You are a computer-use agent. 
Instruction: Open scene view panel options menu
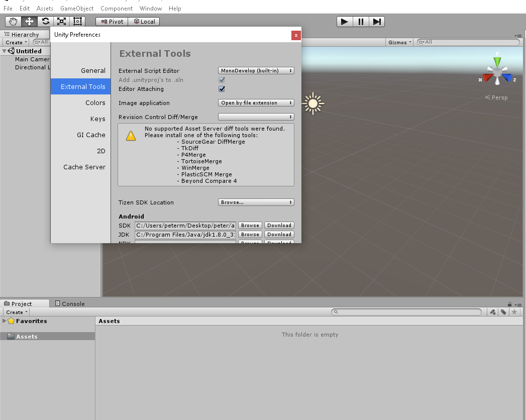(518, 36)
